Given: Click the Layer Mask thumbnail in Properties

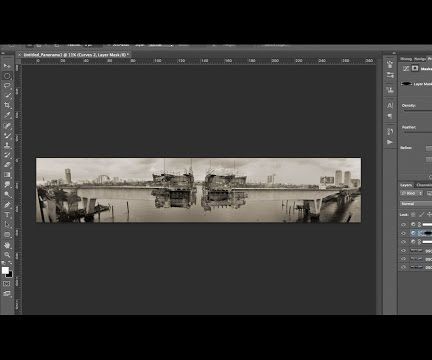Looking at the screenshot, I should coord(406,84).
